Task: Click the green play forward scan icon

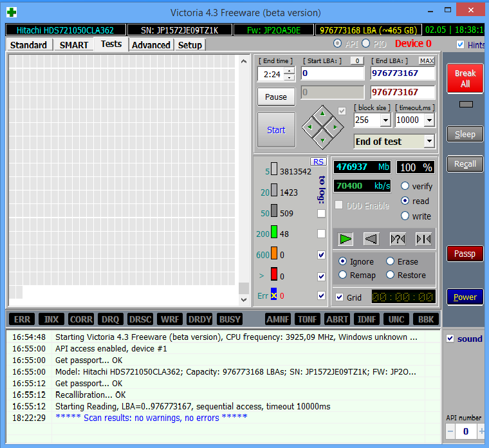Action: [x=346, y=239]
